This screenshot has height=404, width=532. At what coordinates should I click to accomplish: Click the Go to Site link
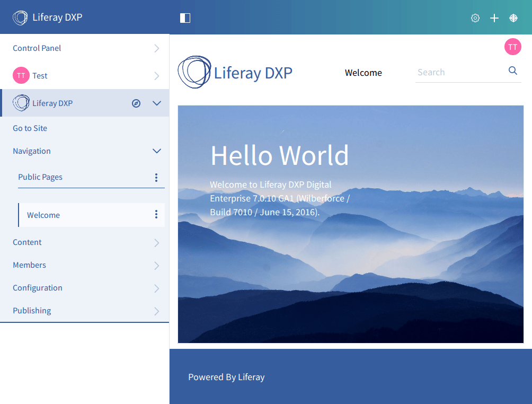coord(30,128)
